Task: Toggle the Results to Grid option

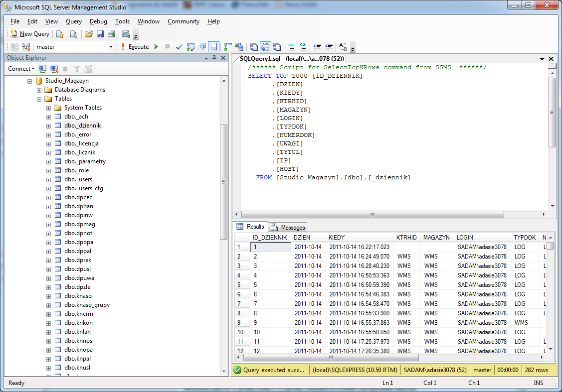Action: point(265,47)
